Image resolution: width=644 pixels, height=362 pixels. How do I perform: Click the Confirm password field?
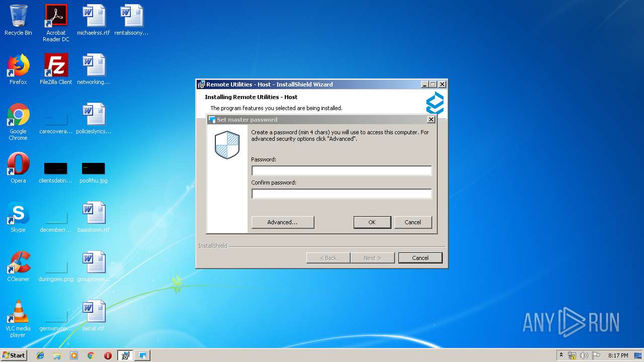[x=342, y=194]
